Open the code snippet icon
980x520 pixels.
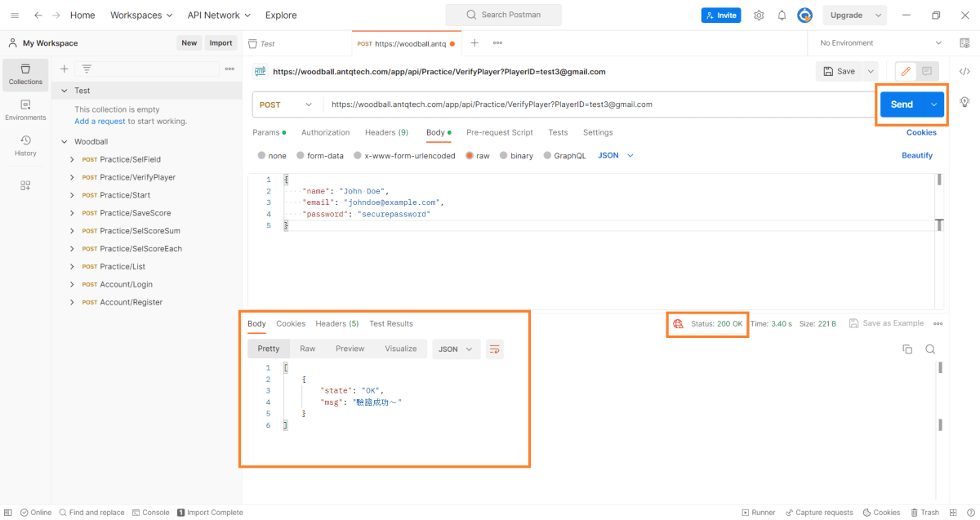point(964,71)
